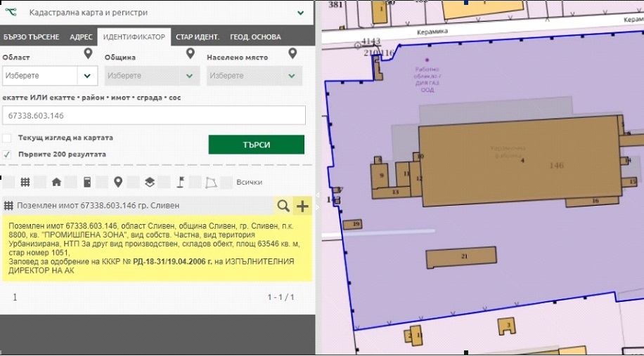Viewport: 644px width, 356px height.
Task: Click the layers stack filter icon
Action: (x=149, y=182)
